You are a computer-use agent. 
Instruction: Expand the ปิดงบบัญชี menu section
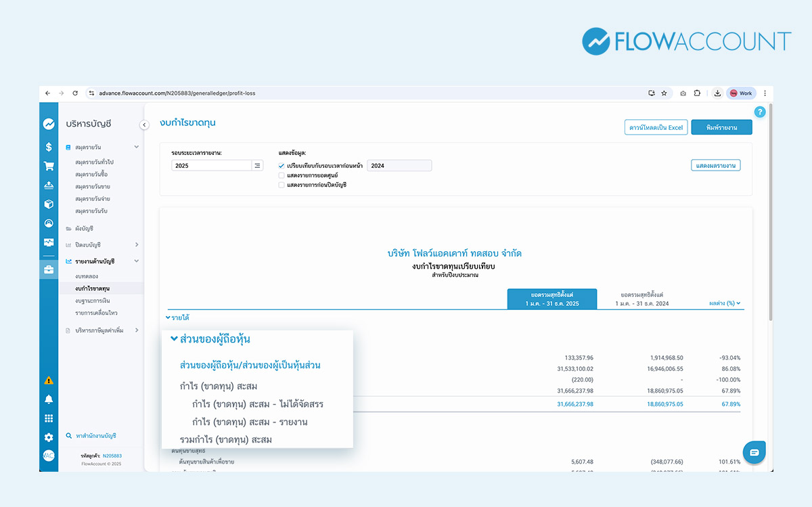[x=136, y=244]
